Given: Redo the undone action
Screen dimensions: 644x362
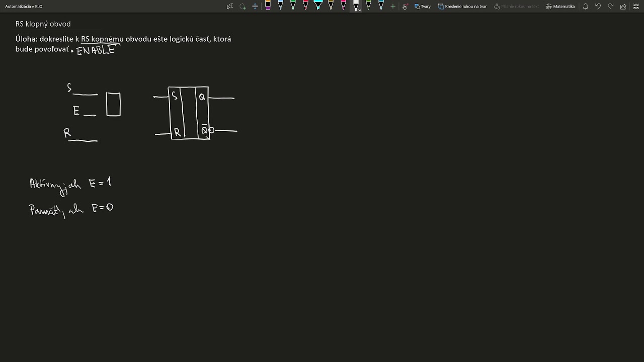Looking at the screenshot, I should (x=610, y=7).
